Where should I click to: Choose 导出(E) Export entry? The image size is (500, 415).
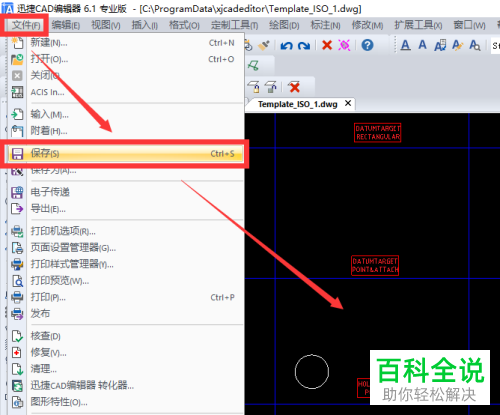click(x=126, y=209)
